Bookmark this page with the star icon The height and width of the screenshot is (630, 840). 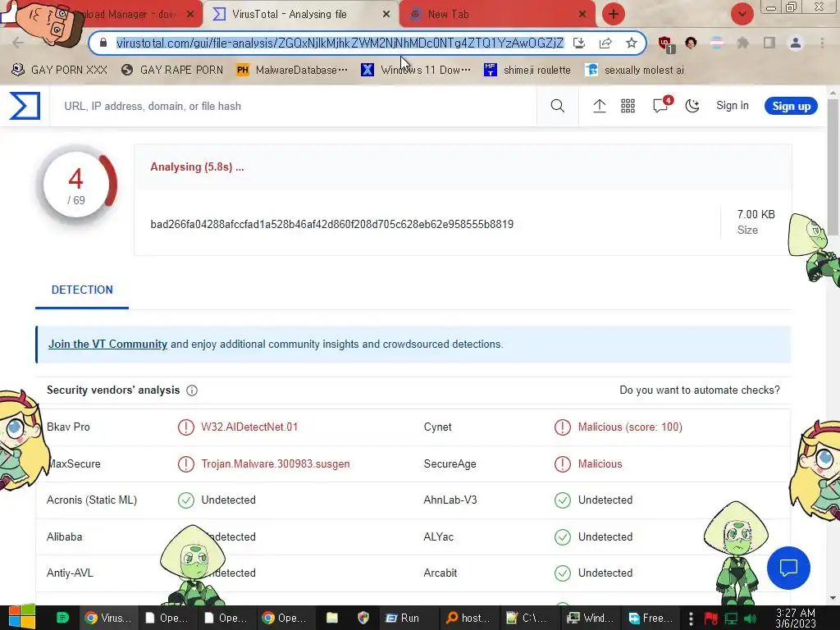[631, 43]
